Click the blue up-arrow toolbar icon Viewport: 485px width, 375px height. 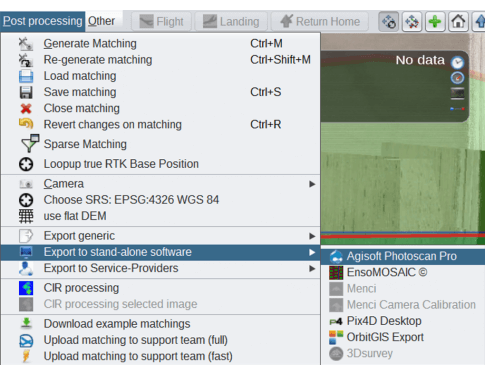pyautogui.click(x=479, y=22)
